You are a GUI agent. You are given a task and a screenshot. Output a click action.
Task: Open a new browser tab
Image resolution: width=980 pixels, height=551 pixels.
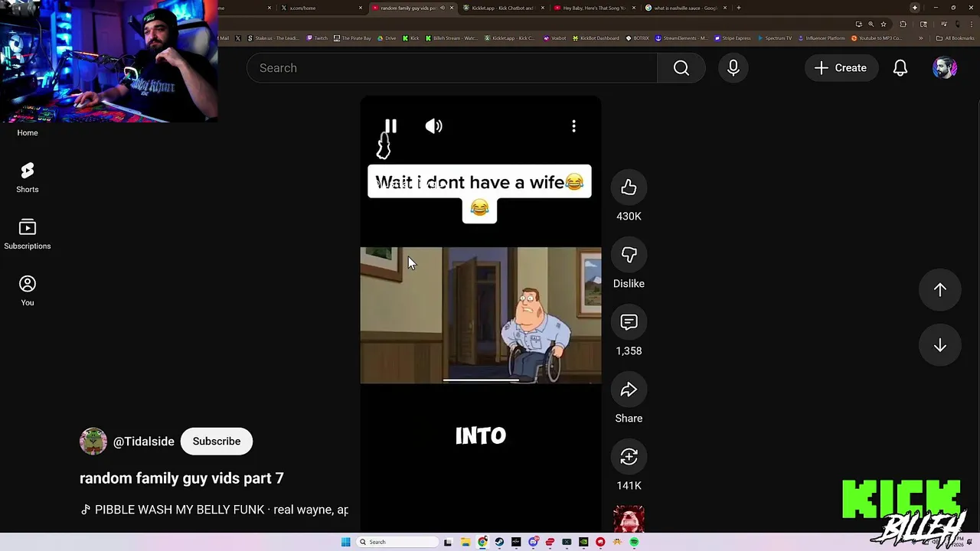click(739, 8)
